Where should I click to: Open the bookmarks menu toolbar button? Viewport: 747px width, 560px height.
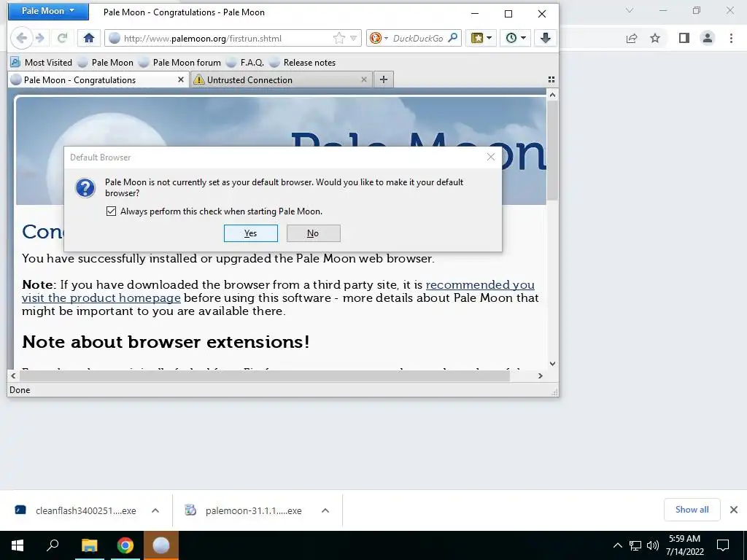coord(481,38)
